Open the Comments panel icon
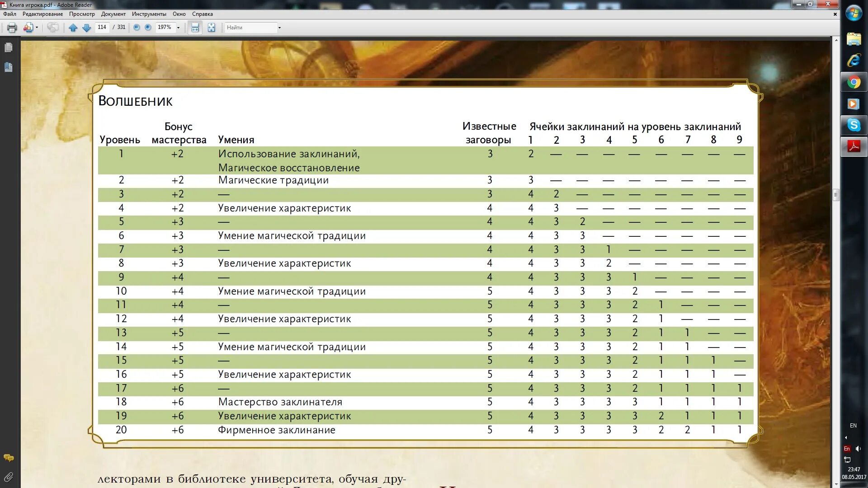Screen dimensions: 868x488 [x=9, y=458]
